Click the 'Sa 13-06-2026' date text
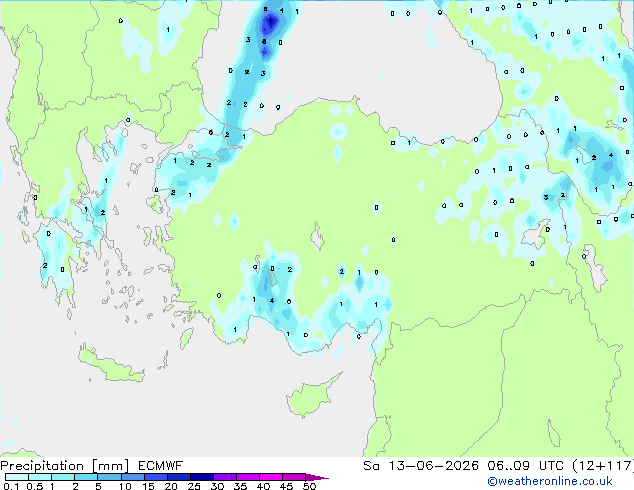Viewport: 634px width, 490px height. pos(421,466)
